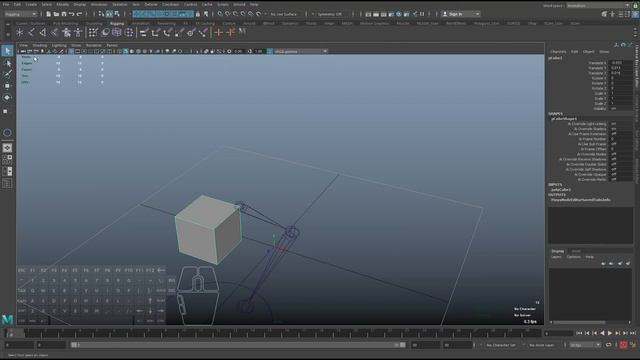This screenshot has height=360, width=640.
Task: Open the Skeleton menu
Action: (x=120, y=4)
